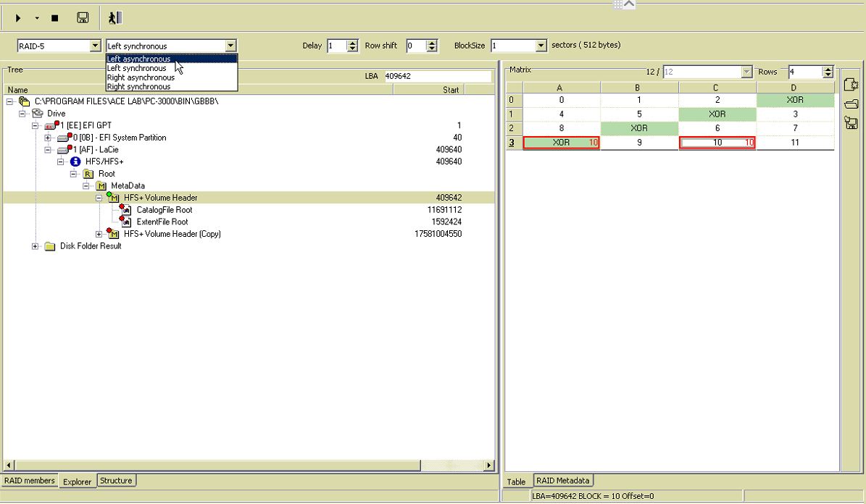Click the red-outlined XOR cell in row 3
866x504 pixels.
pos(561,143)
